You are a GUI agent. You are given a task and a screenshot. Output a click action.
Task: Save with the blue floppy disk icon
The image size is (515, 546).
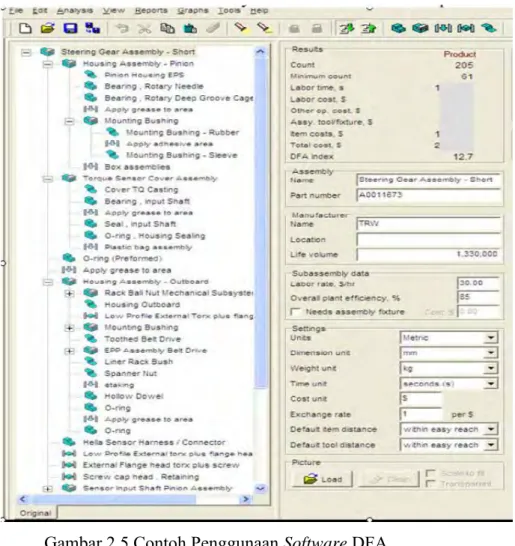tap(70, 28)
